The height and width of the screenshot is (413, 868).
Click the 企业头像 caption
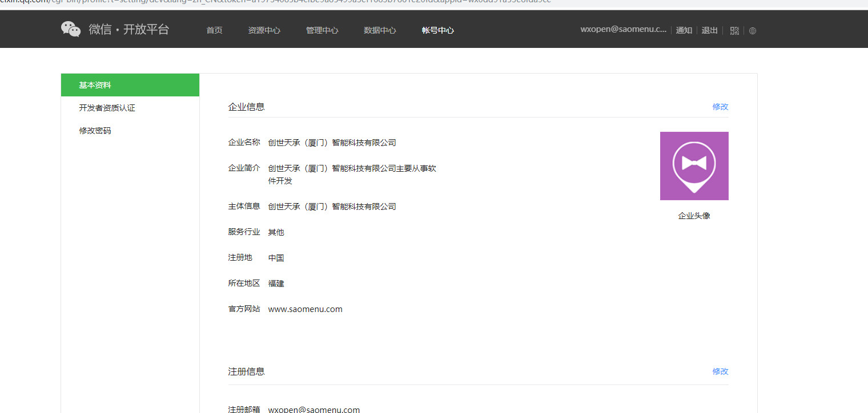(x=694, y=216)
